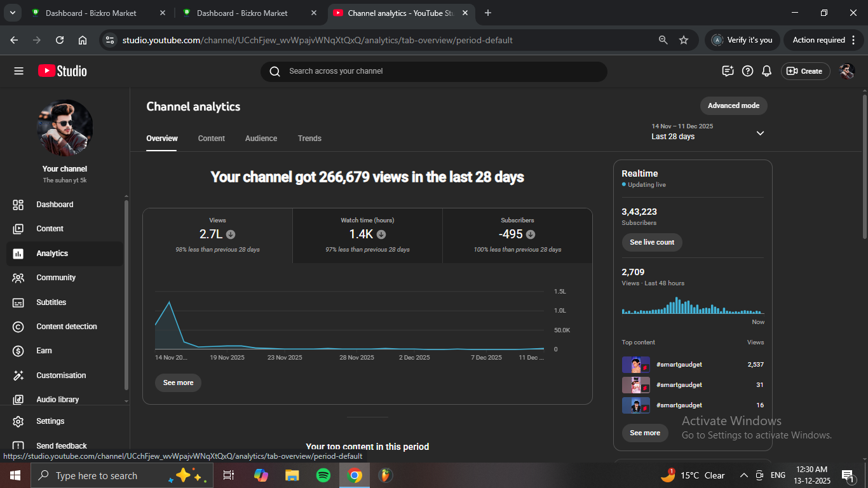Viewport: 868px width, 488px height.
Task: Expand the Last 28 days date dropdown
Action: pos(760,133)
